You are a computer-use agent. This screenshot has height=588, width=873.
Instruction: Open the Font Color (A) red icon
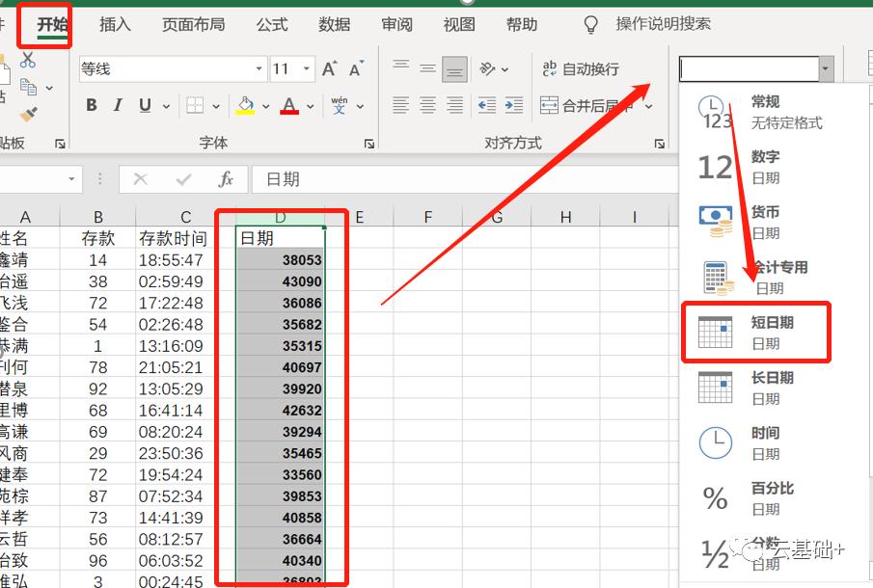289,104
